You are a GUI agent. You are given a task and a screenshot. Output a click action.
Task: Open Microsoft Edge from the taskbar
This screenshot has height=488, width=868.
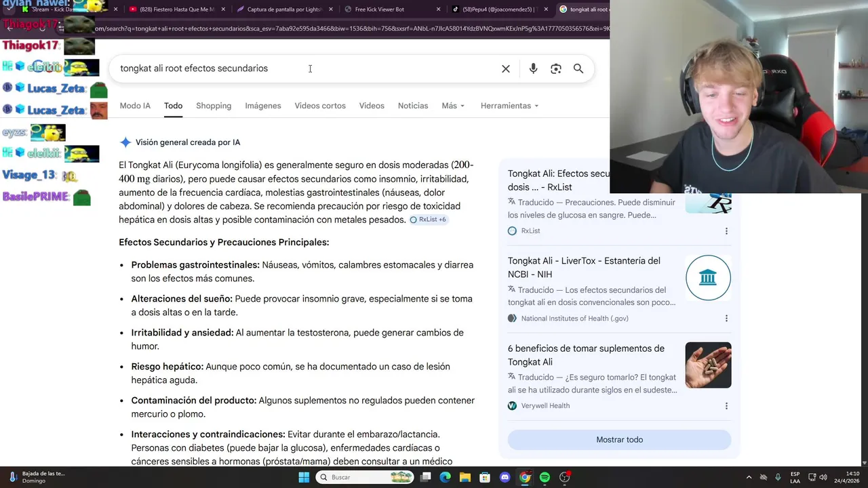pos(445,477)
